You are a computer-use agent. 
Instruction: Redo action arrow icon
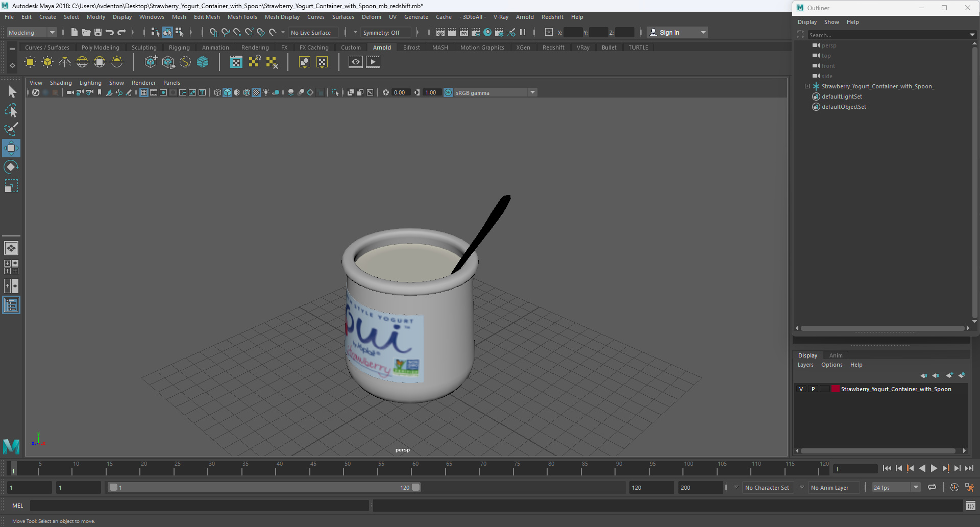pyautogui.click(x=121, y=32)
